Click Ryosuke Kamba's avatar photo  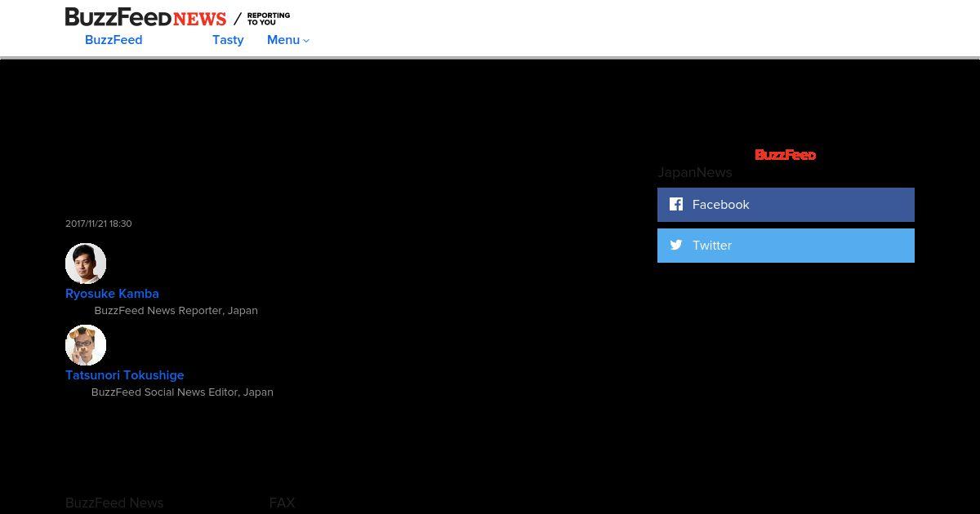pyautogui.click(x=86, y=264)
